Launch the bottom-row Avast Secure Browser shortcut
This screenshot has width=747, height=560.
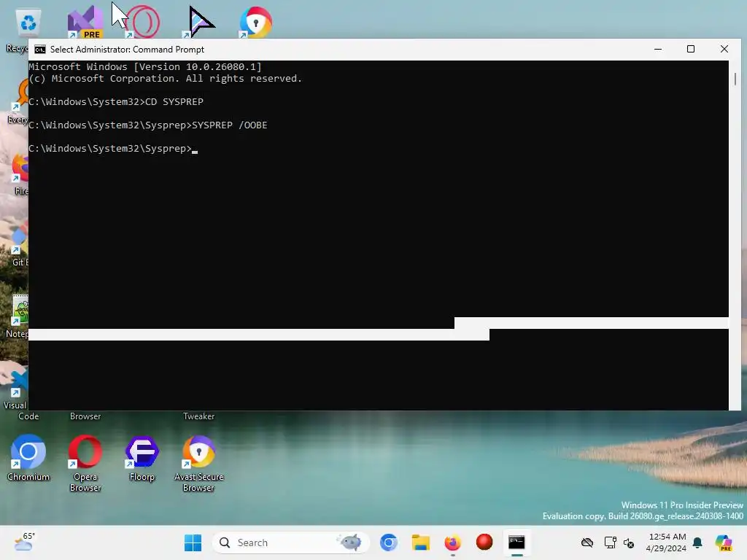[198, 463]
